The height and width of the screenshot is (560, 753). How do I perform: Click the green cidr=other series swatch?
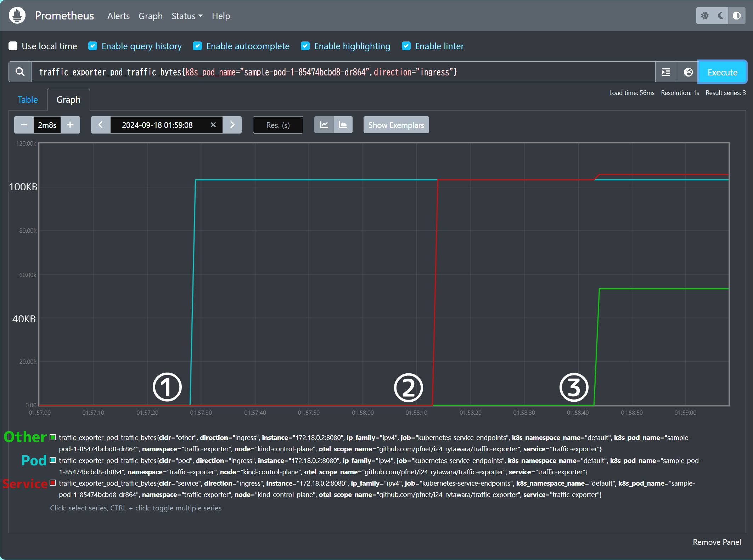[x=53, y=437]
